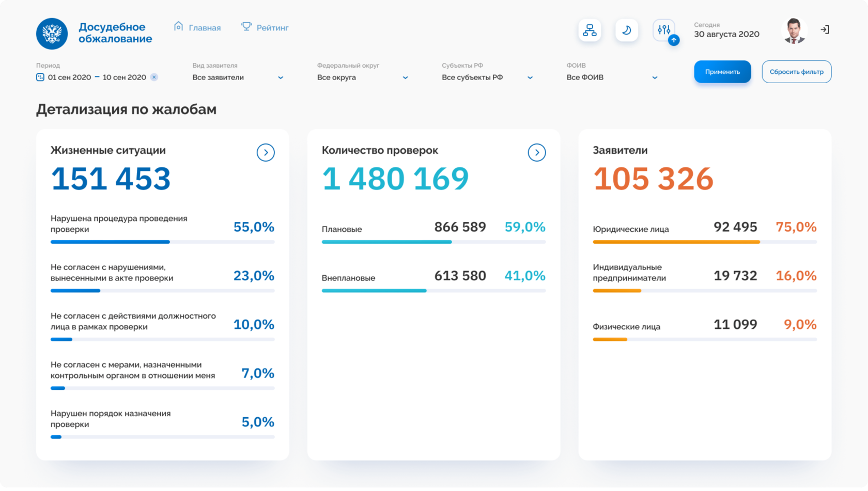Click Нарушена процедура проведения проверки progress bar
Screen dimensions: 868x491
pyautogui.click(x=162, y=242)
